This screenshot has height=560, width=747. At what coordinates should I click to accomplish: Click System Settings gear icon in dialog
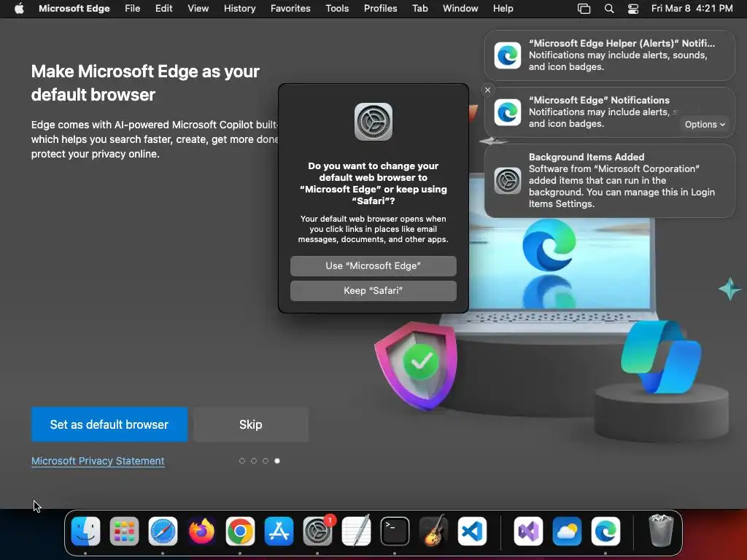pos(373,122)
